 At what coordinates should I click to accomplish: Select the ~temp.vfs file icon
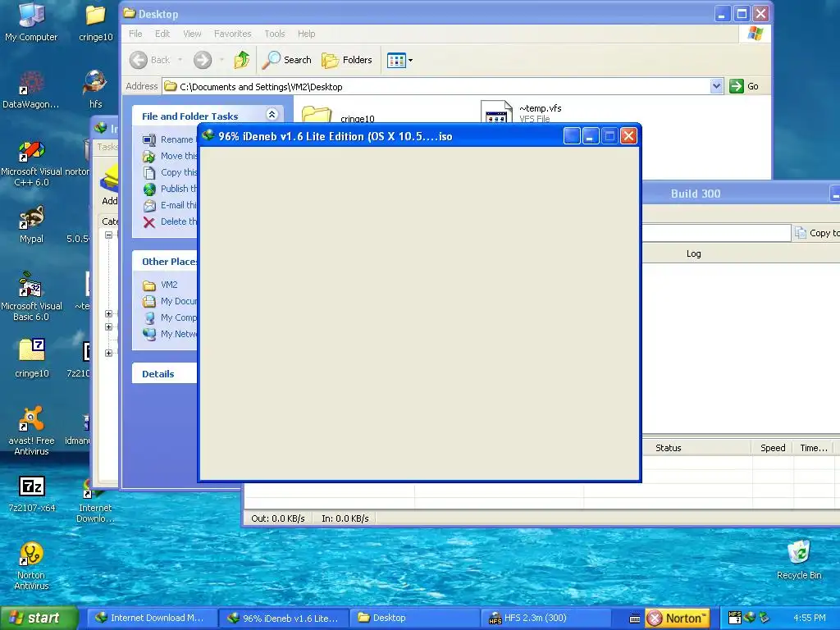point(496,112)
